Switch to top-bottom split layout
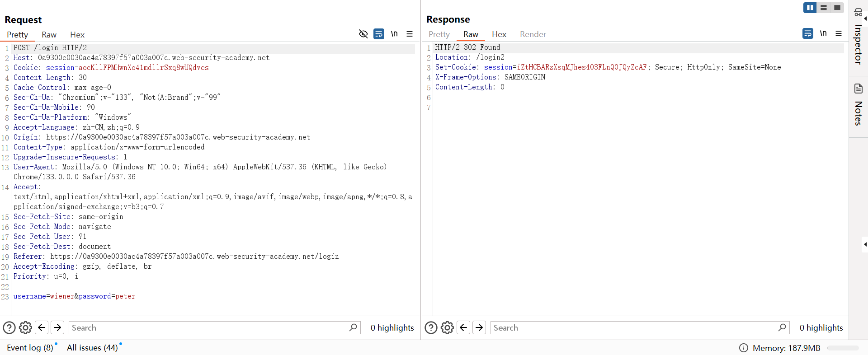 (x=824, y=8)
